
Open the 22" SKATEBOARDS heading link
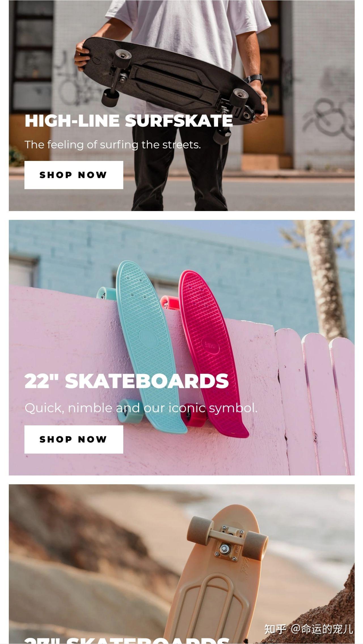(126, 381)
